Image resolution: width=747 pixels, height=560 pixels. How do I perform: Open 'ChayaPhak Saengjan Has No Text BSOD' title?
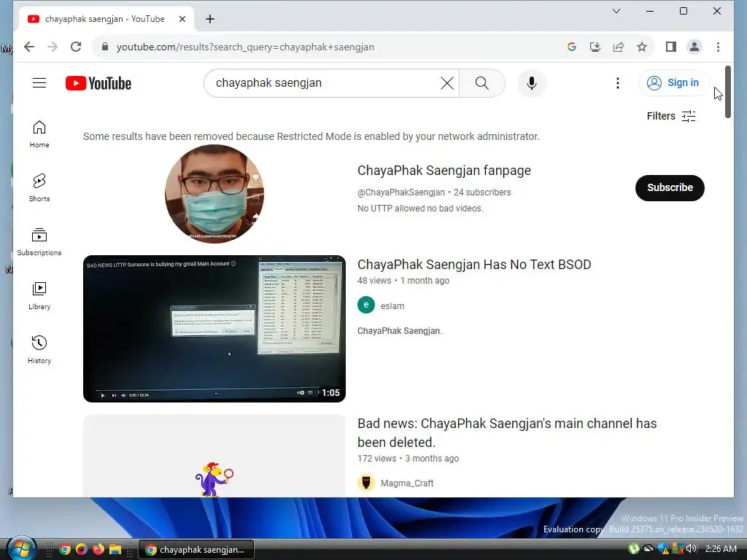click(x=474, y=264)
